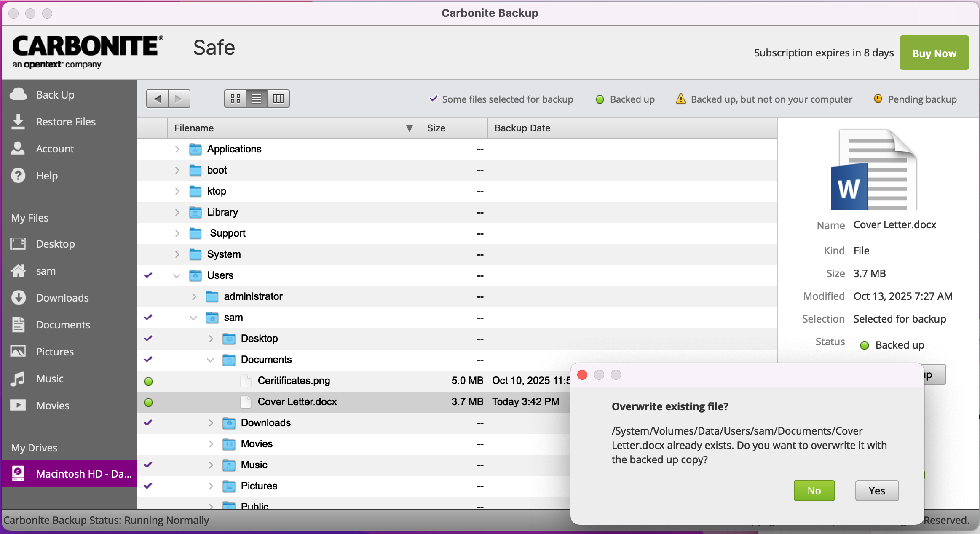Viewport: 980px width, 534px height.
Task: Expand the Applications folder
Action: tap(177, 149)
